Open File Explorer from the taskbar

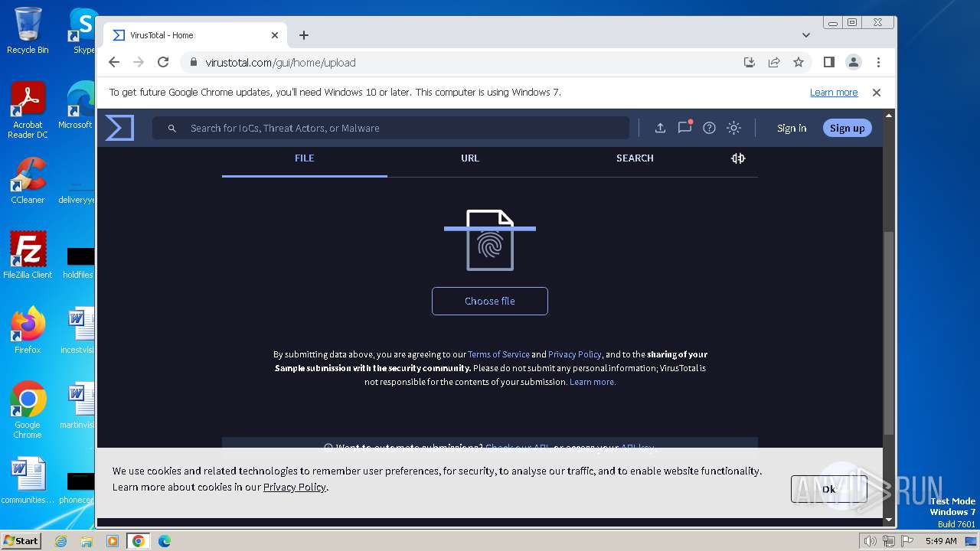click(x=87, y=541)
